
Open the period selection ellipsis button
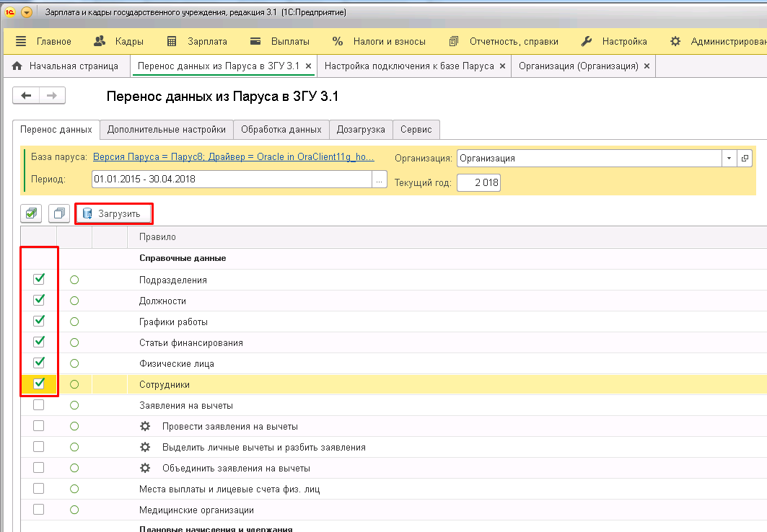pos(380,179)
